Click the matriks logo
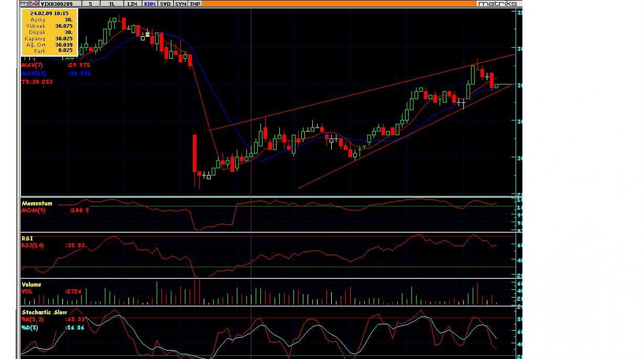Screen dimensions: 644x359 pyautogui.click(x=498, y=3)
